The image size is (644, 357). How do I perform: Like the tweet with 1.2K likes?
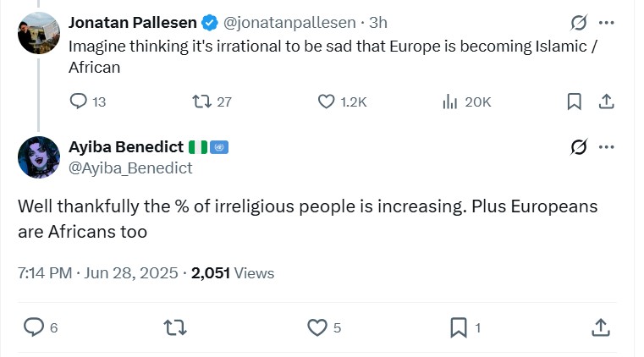(327, 102)
